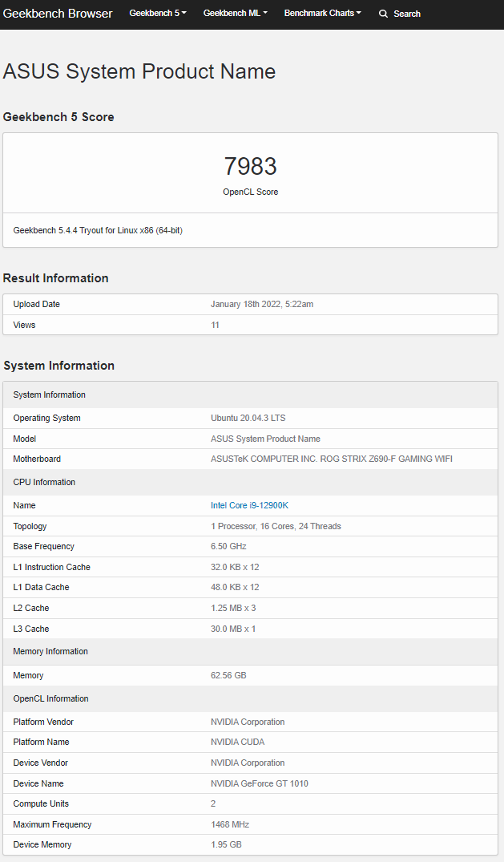
Task: Click the Compute Units value 2
Action: point(213,803)
